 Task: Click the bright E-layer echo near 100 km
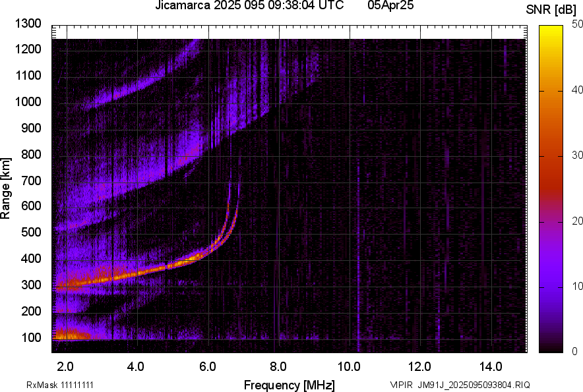72,334
